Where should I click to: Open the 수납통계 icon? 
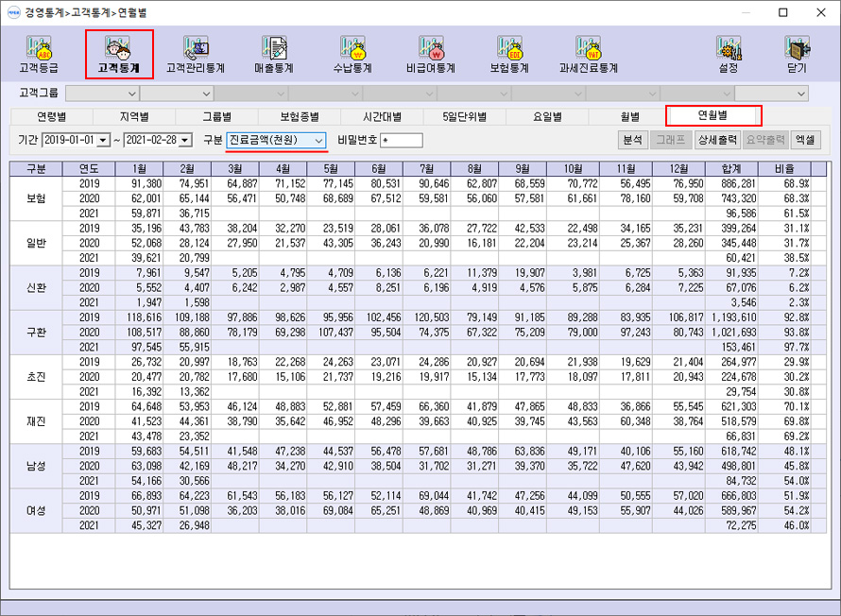pos(352,55)
